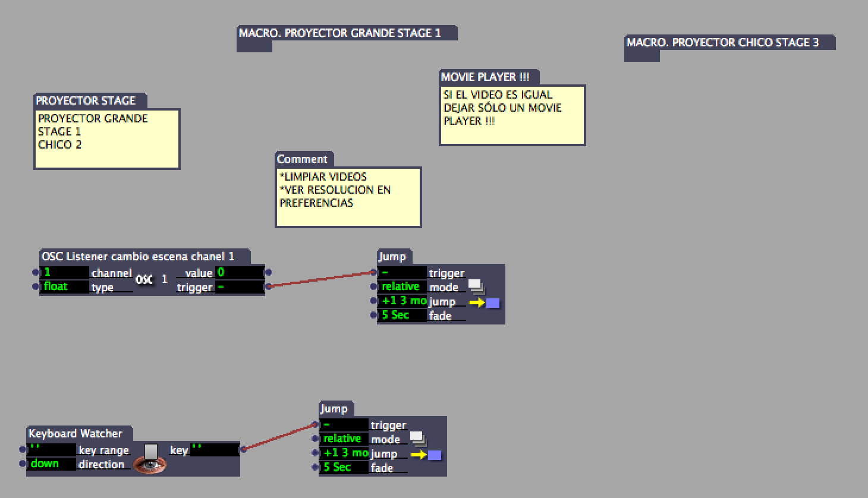The image size is (868, 498).
Task: Click the LIMPIAR VIDEOS comment text box
Action: 348,196
